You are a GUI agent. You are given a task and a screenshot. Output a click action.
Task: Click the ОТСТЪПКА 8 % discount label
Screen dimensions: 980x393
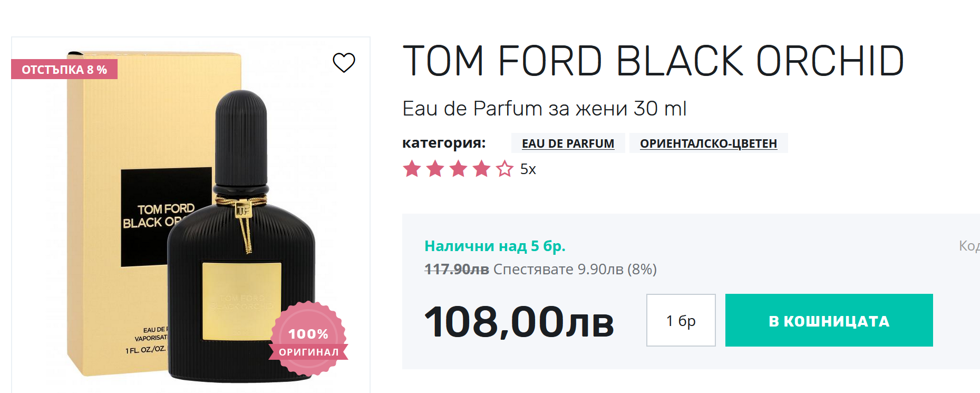(64, 70)
